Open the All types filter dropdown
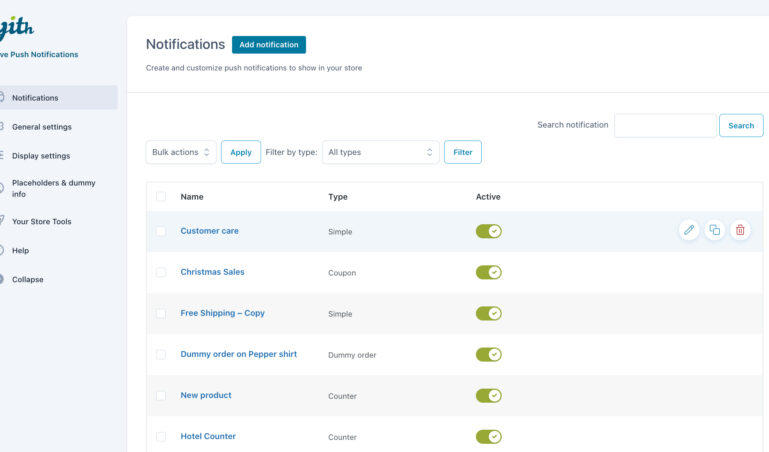 381,152
